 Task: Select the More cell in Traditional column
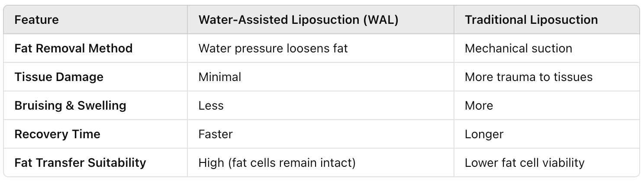[x=479, y=106]
